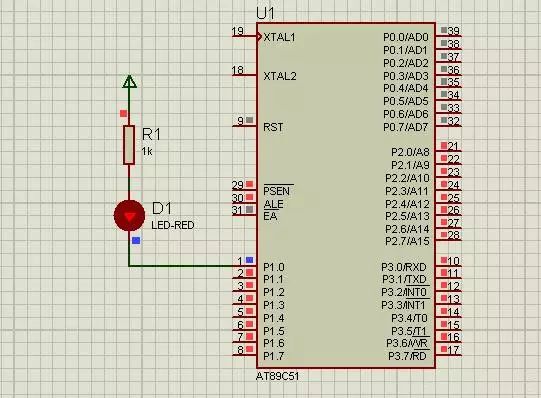
Task: Click the P2.5/A13 pin label
Action: 407,216
